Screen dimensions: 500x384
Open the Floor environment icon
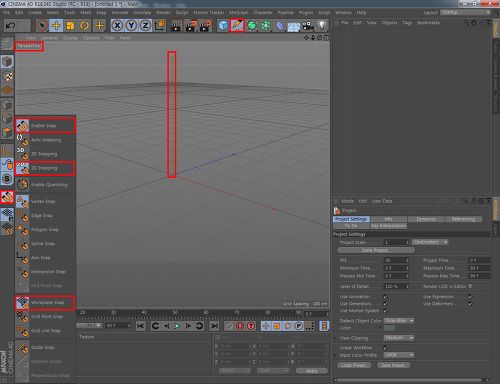point(294,26)
